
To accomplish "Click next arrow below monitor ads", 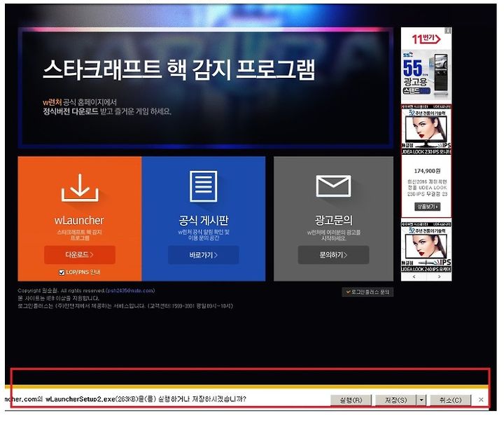I will tap(439, 277).
